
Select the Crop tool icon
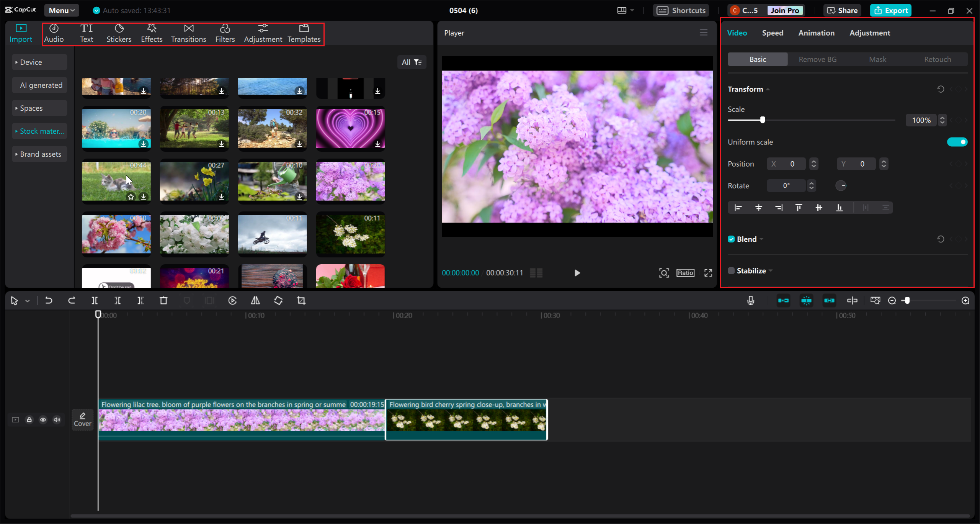pos(301,301)
